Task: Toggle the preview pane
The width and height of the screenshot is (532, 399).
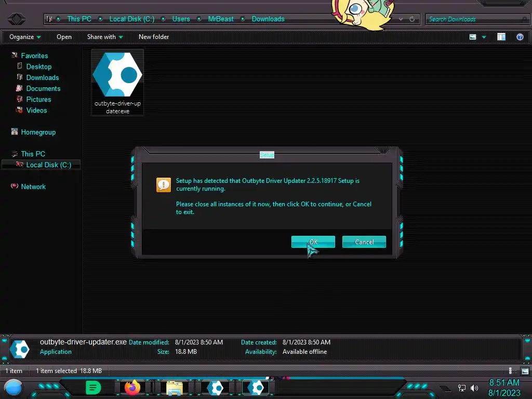Action: coord(501,37)
